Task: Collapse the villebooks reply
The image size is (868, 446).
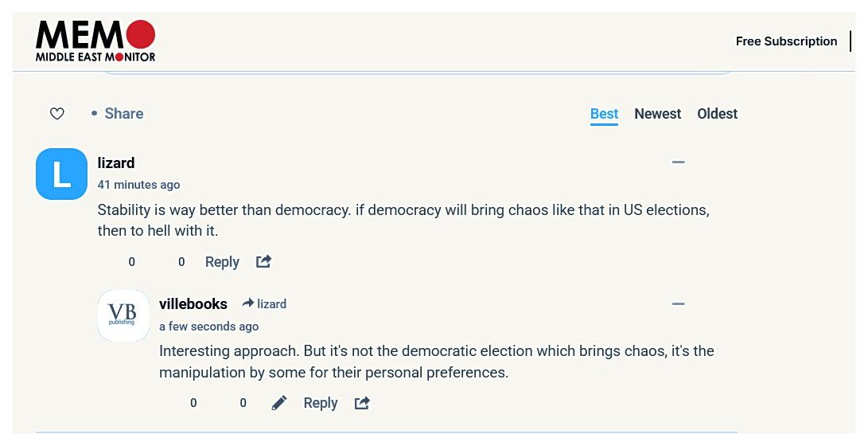Action: point(678,303)
